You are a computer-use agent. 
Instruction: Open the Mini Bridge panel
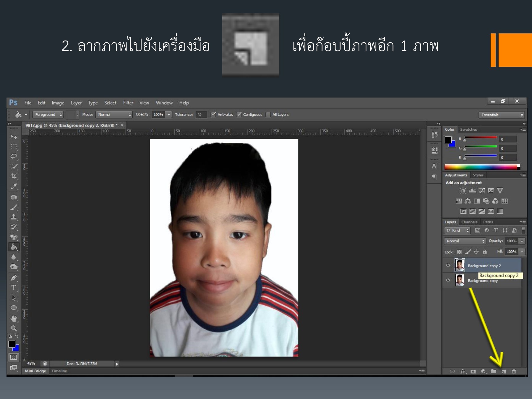pyautogui.click(x=35, y=371)
